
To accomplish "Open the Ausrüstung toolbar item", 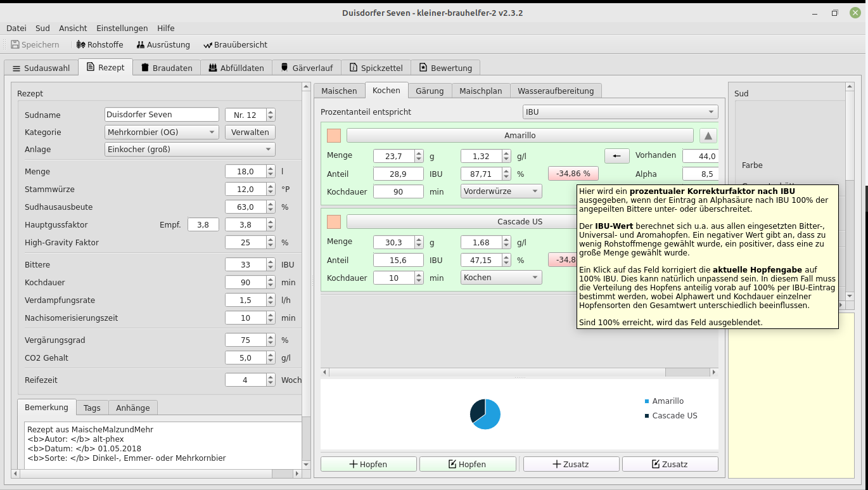I will 163,45.
